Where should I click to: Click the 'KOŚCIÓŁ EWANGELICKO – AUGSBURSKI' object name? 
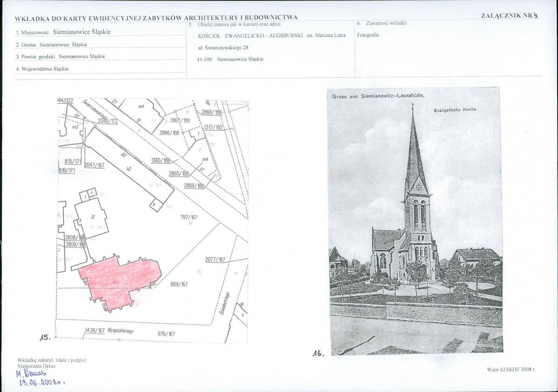pyautogui.click(x=250, y=35)
